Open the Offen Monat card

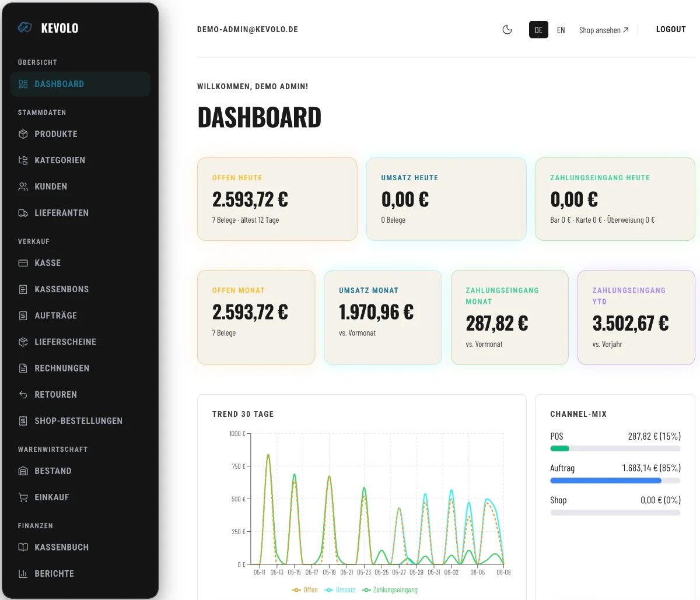coord(256,317)
